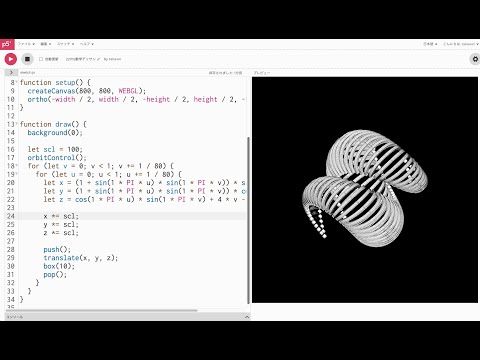
Task: Select the sketch.js file tab label
Action: [x=27, y=72]
